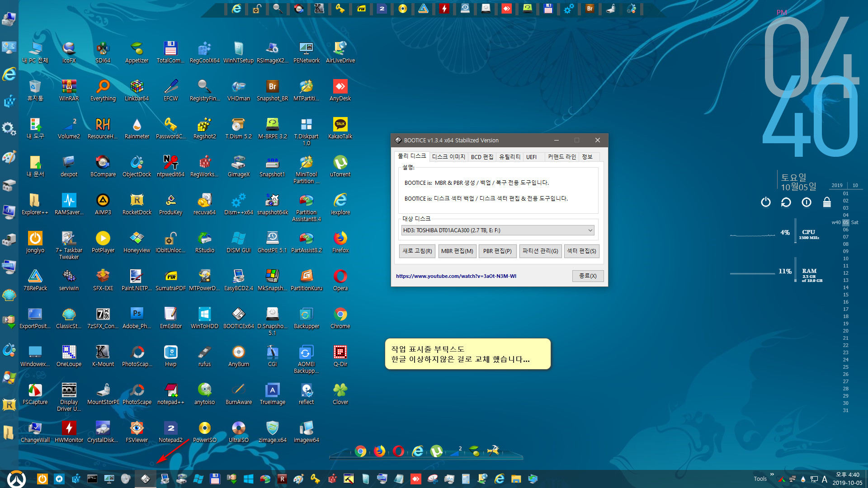The image size is (868, 488).
Task: Open RocketDock desktop shortcut
Action: 137,204
